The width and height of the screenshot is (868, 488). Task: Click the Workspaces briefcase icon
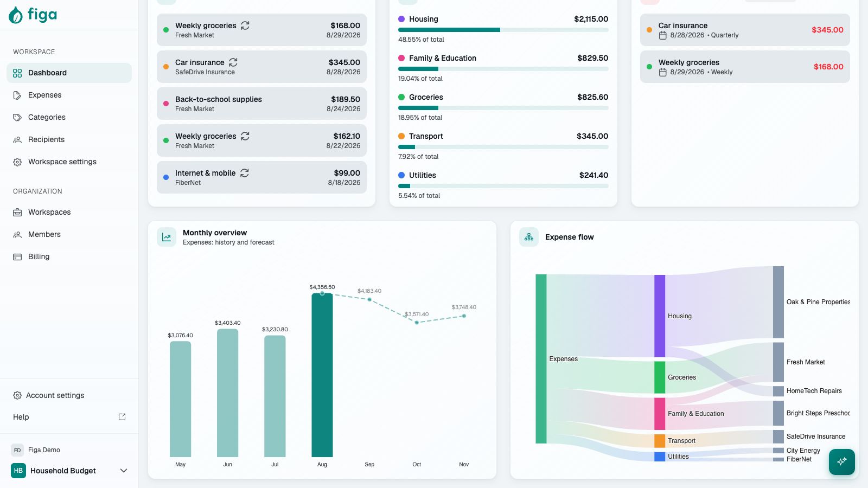tap(17, 213)
